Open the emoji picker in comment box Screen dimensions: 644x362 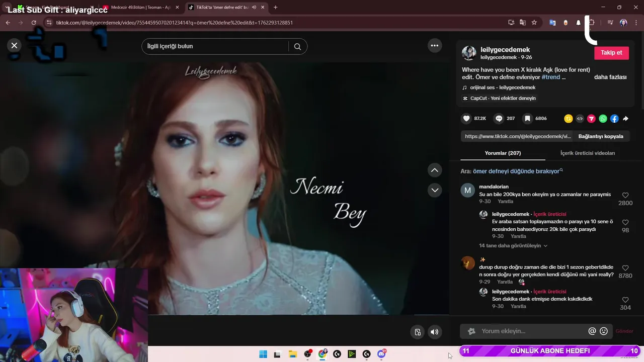pyautogui.click(x=604, y=331)
